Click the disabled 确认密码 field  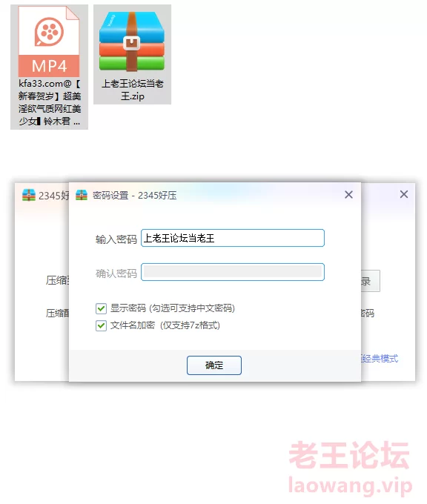(233, 272)
